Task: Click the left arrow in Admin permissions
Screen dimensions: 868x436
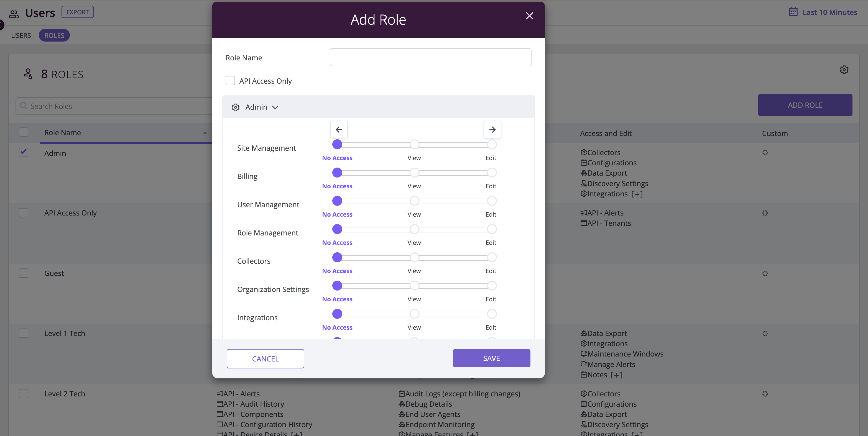Action: 339,129
